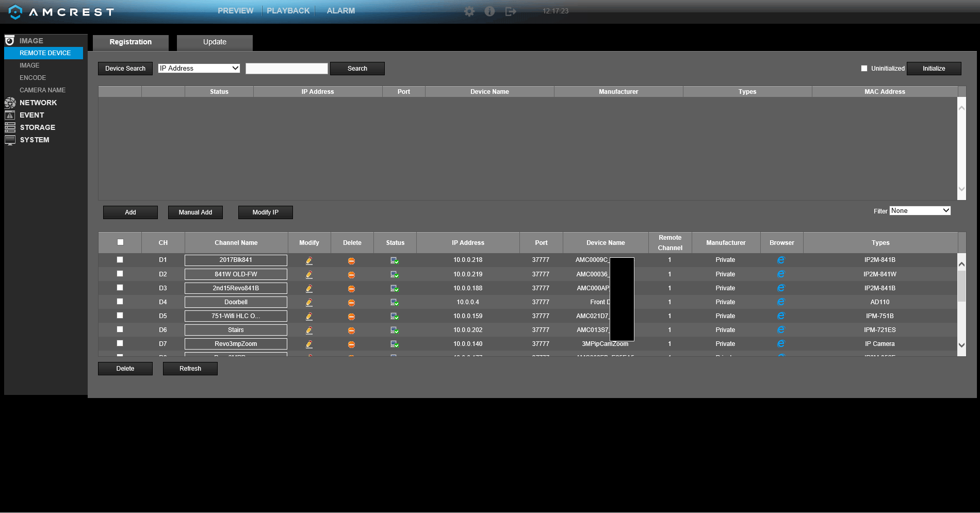The width and height of the screenshot is (980, 513).
Task: Click the search text input field
Action: point(287,69)
